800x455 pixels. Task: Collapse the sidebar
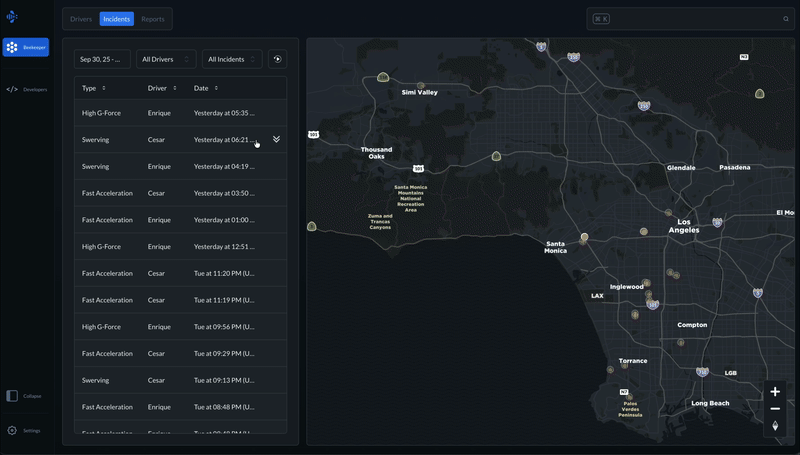(25, 396)
